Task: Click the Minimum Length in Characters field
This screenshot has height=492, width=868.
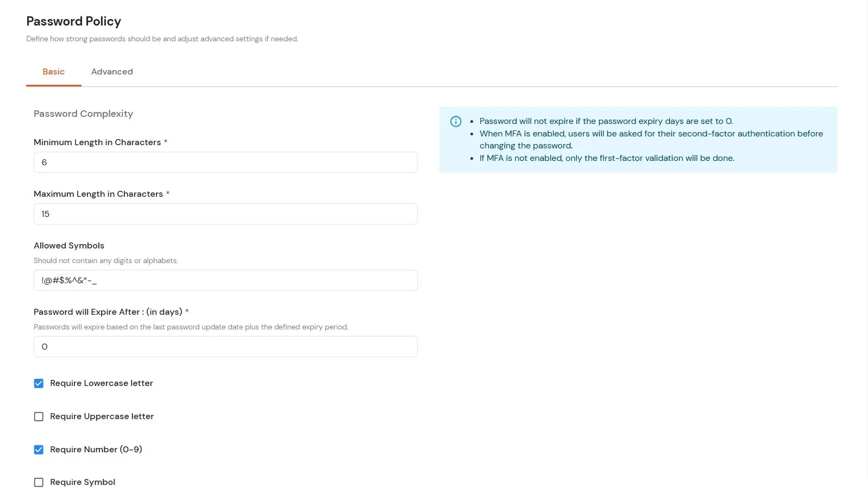Action: (x=225, y=162)
